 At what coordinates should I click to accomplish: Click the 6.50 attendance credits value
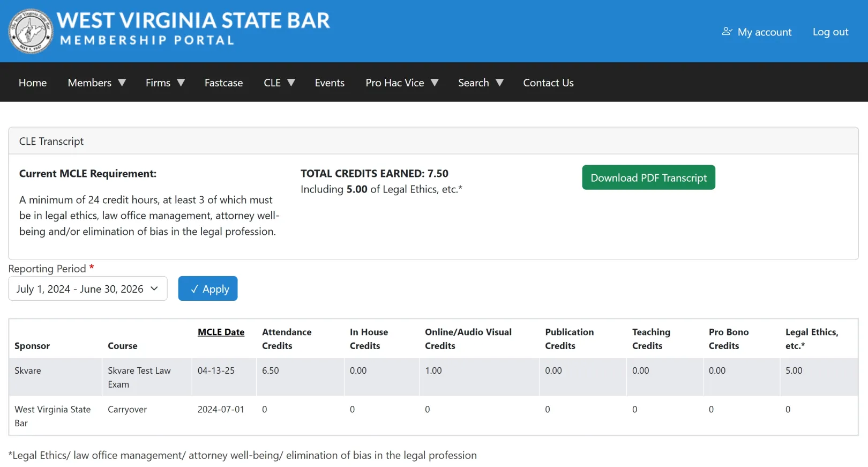click(x=271, y=370)
